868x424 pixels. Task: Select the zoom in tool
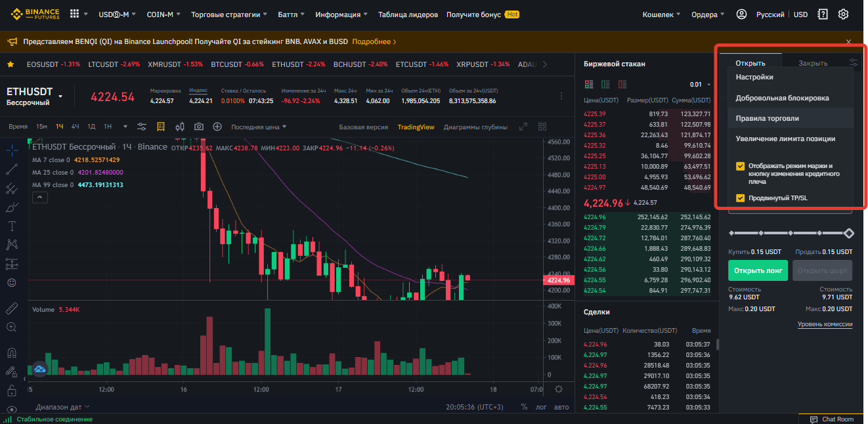(x=12, y=327)
